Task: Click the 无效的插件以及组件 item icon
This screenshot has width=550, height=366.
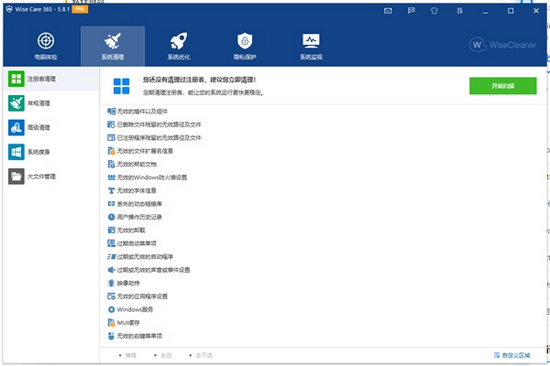Action: pos(111,111)
